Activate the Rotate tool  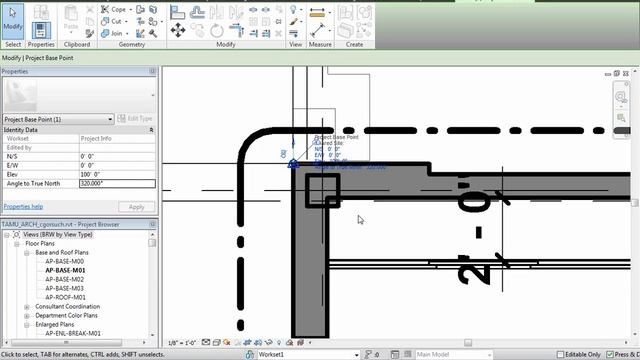pos(217,30)
